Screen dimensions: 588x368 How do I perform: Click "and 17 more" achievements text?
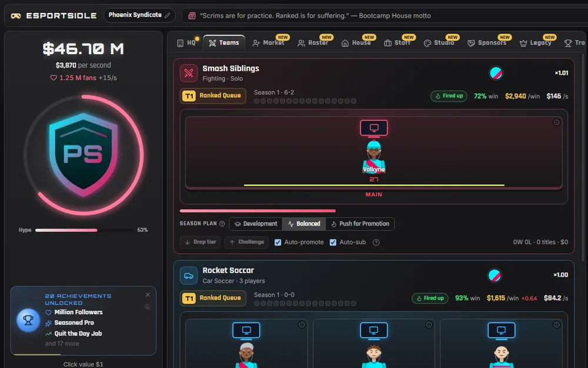62,344
